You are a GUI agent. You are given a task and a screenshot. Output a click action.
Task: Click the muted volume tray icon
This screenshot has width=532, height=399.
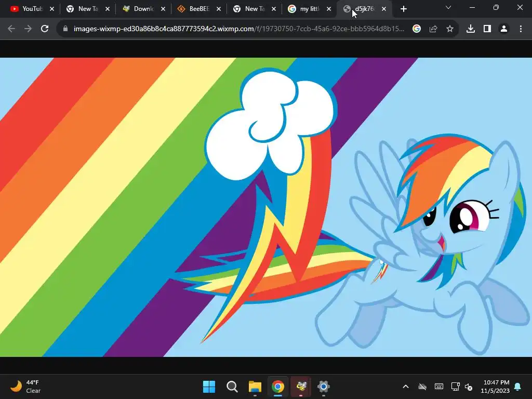pos(469,387)
